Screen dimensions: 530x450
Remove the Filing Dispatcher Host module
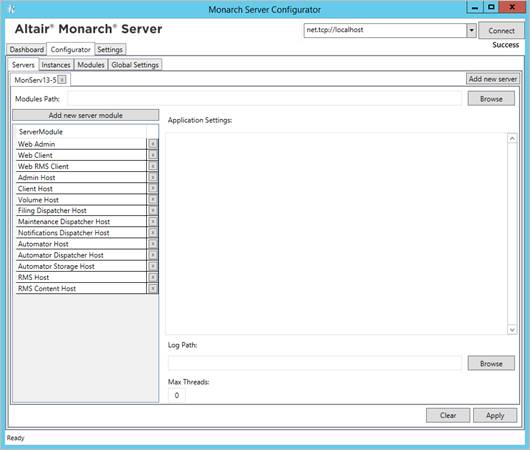pyautogui.click(x=153, y=211)
